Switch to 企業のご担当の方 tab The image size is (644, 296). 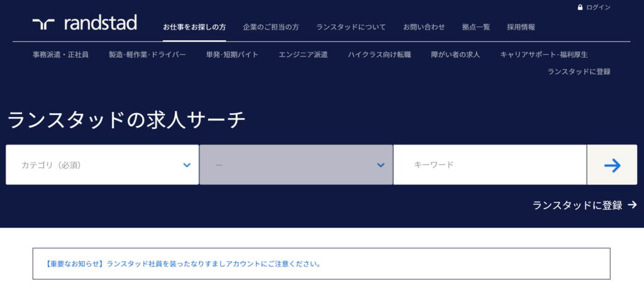pos(271,27)
